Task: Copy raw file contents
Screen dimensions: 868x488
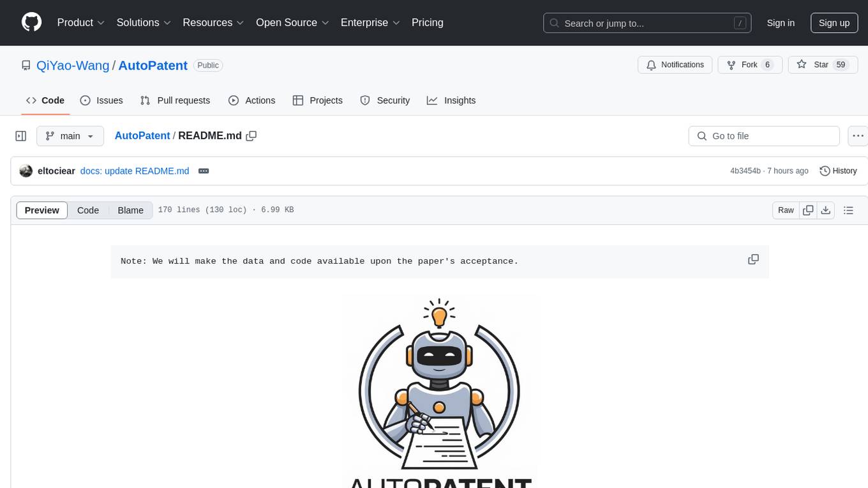Action: point(808,210)
